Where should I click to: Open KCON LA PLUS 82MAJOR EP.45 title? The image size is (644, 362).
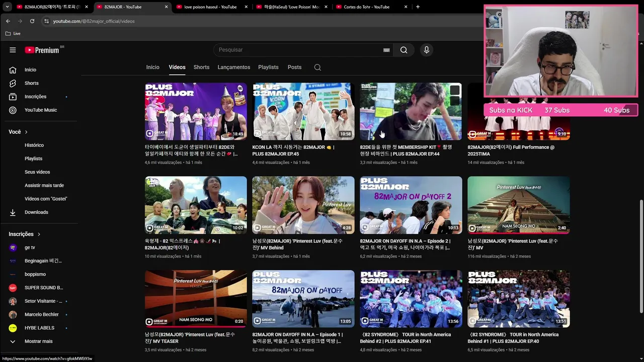294,150
